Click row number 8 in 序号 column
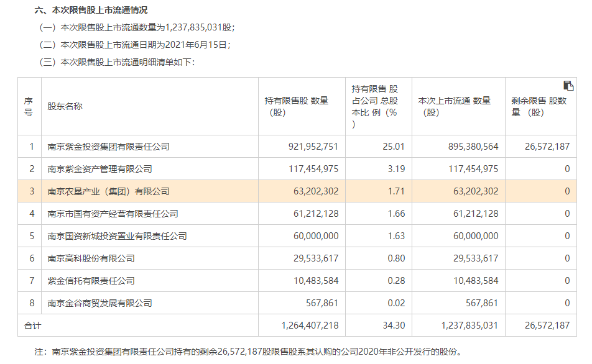The image size is (592, 364). click(x=32, y=303)
